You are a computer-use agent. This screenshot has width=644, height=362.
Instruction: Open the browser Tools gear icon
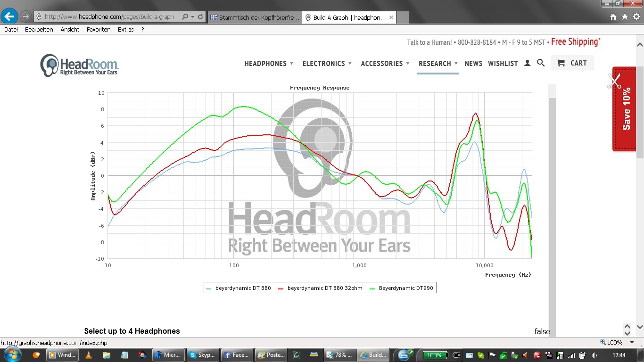click(636, 17)
